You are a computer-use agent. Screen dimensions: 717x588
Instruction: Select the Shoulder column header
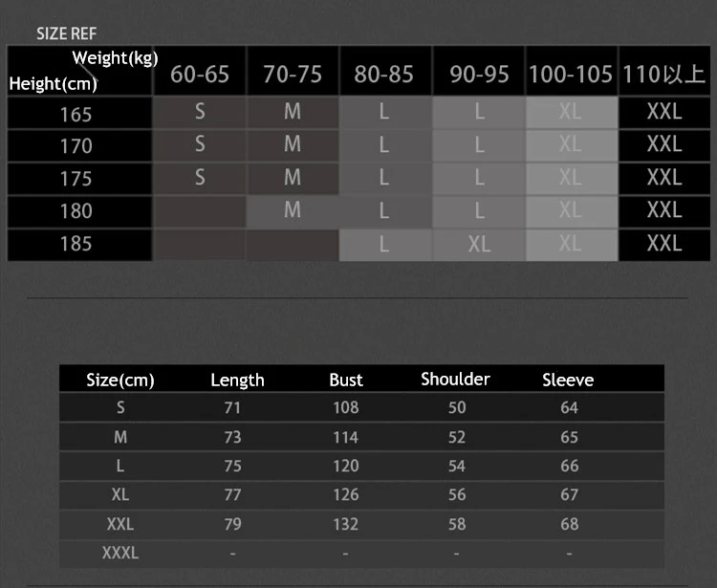pyautogui.click(x=455, y=380)
